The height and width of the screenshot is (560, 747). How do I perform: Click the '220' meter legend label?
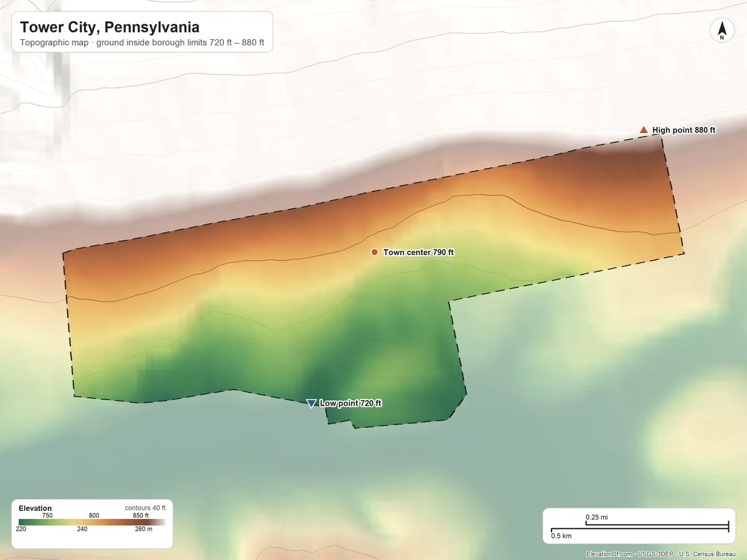point(21,530)
